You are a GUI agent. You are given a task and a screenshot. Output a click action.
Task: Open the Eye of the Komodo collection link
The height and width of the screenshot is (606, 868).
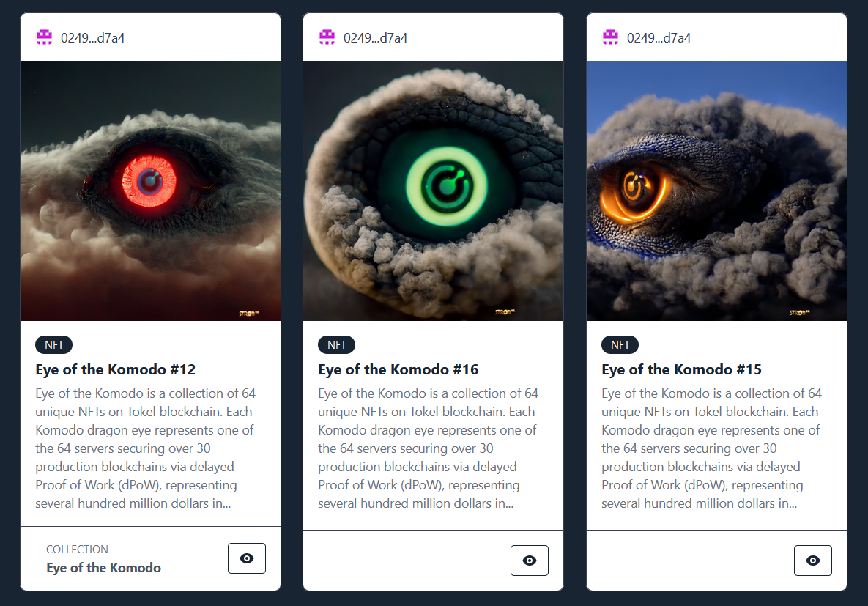pos(103,568)
